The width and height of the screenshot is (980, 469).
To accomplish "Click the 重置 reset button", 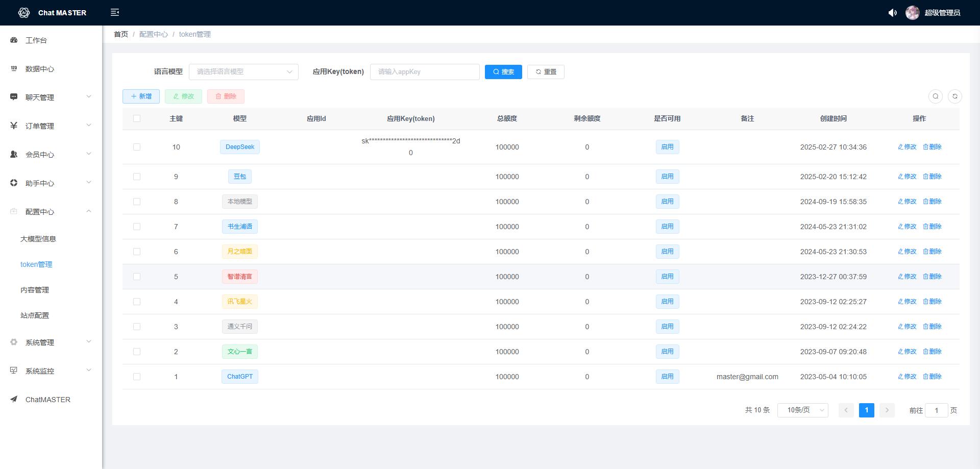I will [546, 72].
